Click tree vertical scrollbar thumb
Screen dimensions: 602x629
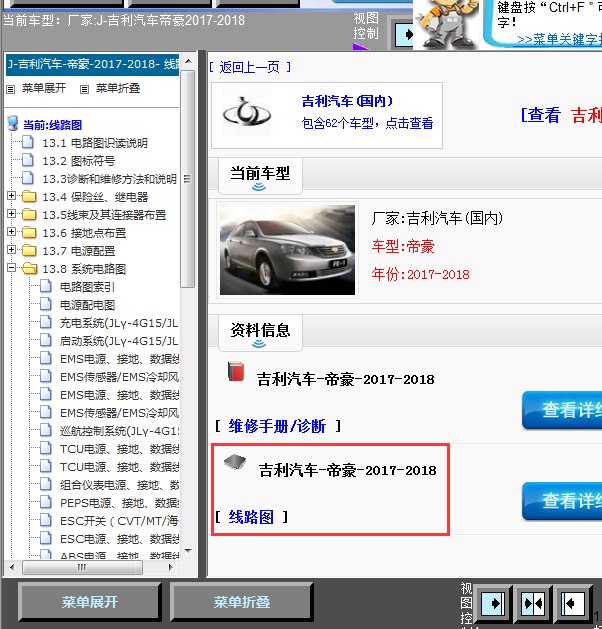pyautogui.click(x=187, y=179)
